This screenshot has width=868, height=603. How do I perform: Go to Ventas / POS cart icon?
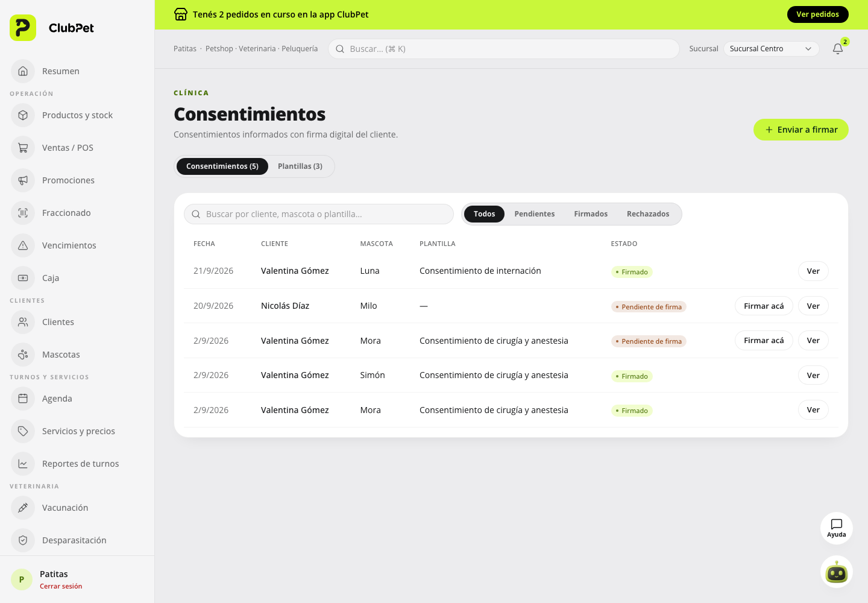click(23, 148)
